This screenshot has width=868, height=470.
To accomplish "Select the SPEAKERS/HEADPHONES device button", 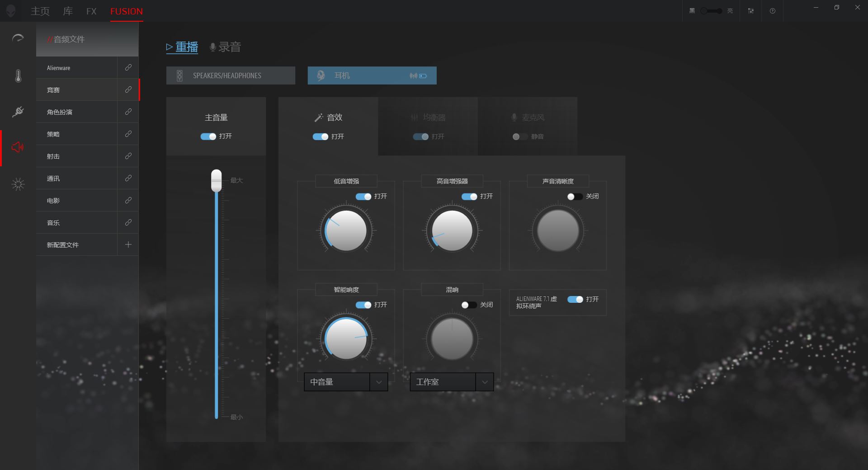I will tap(231, 75).
